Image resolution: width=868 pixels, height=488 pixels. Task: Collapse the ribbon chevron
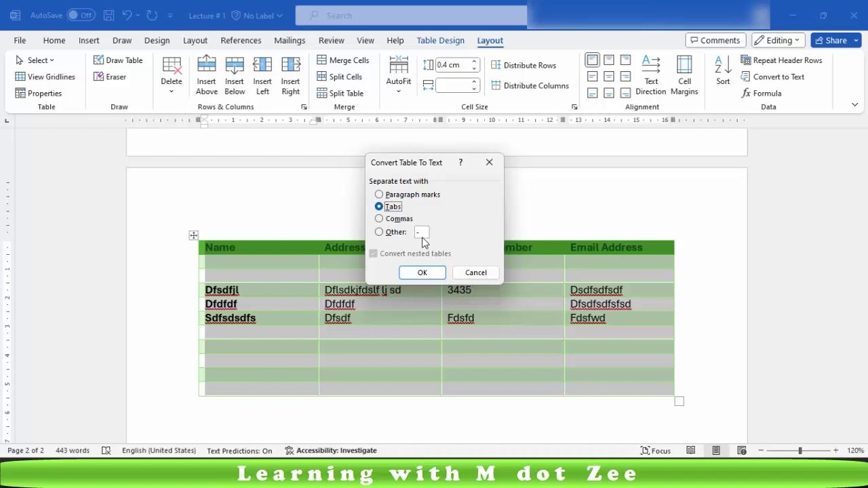click(854, 104)
